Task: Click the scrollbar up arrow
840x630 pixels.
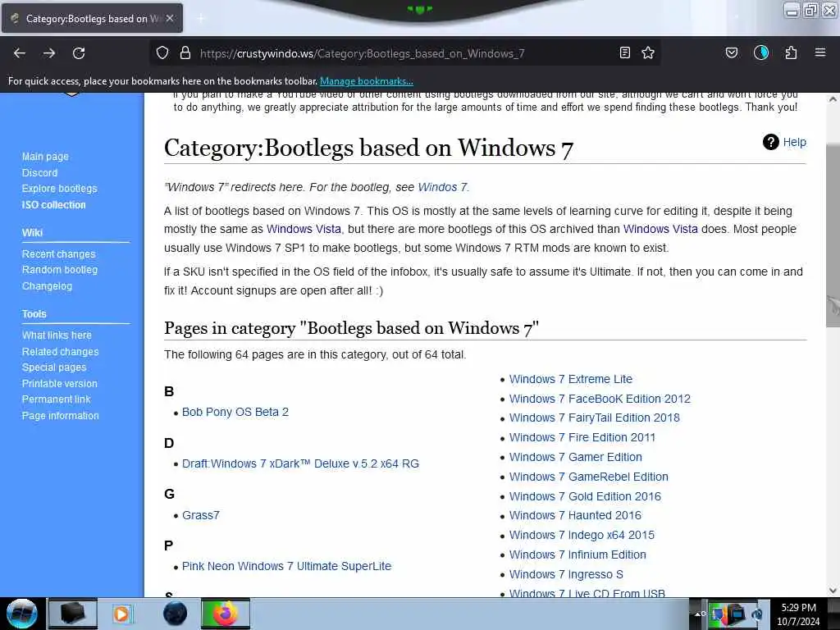Action: [x=833, y=99]
